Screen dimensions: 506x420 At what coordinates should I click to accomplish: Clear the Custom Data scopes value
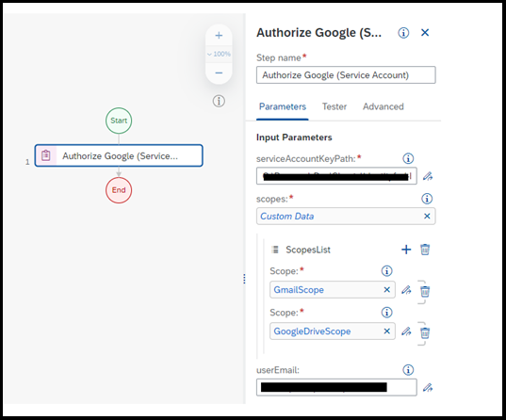tap(427, 217)
